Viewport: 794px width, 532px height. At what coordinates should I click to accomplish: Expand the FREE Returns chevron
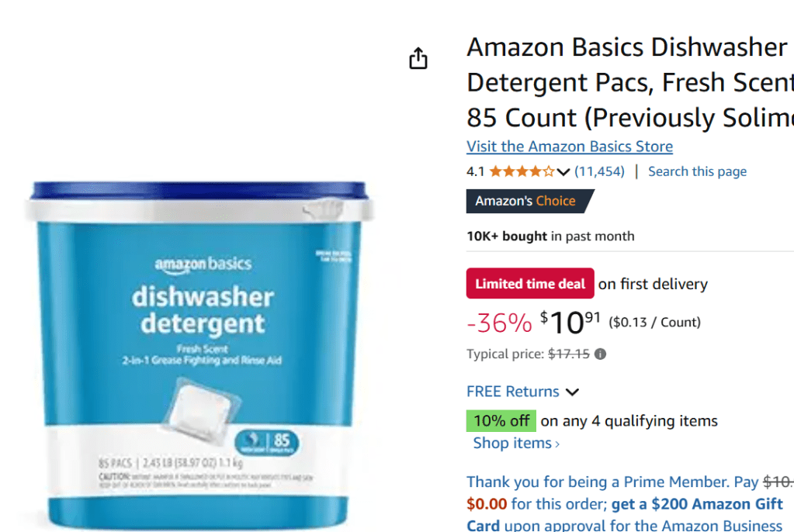tap(572, 392)
